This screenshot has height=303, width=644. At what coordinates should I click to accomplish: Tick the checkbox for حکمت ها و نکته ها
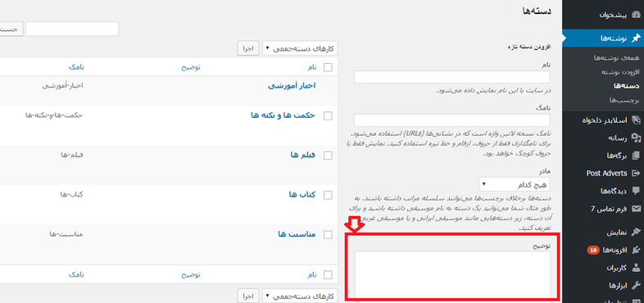(328, 115)
